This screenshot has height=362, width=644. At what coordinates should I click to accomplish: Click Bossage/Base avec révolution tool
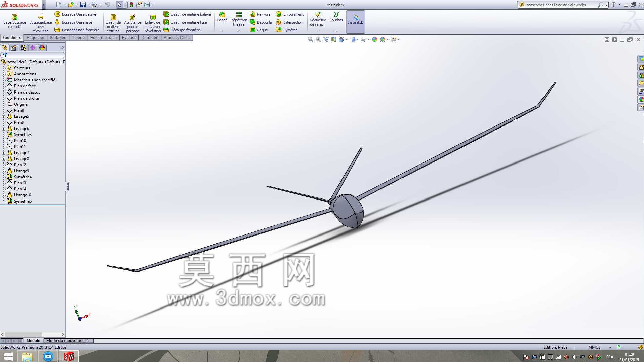[x=40, y=24]
